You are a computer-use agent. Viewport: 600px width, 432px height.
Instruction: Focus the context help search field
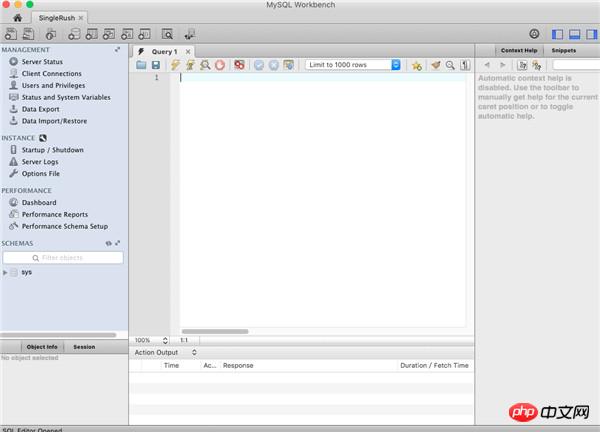(576, 65)
